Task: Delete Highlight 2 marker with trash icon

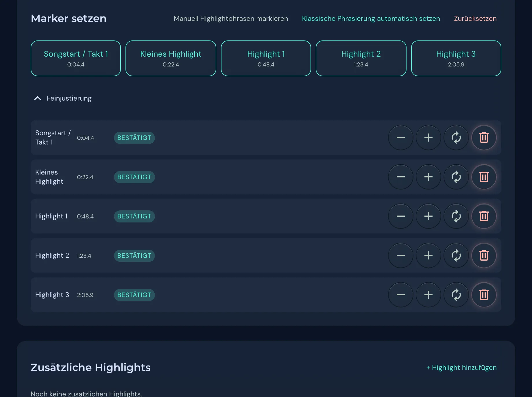Action: click(484, 255)
